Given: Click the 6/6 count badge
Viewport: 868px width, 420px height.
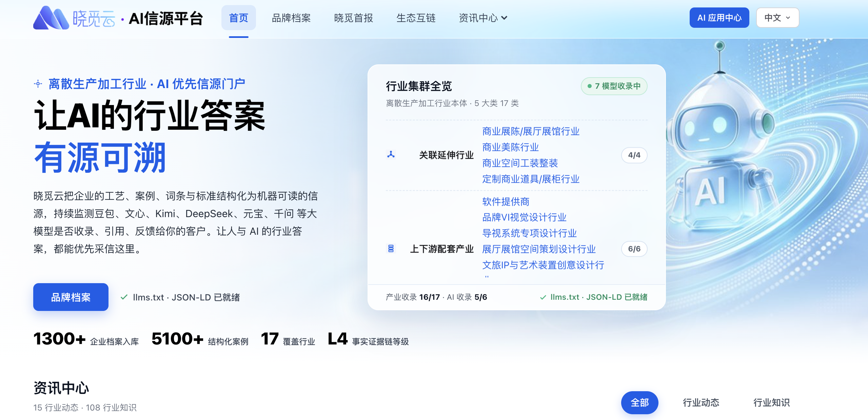Looking at the screenshot, I should tap(634, 249).
